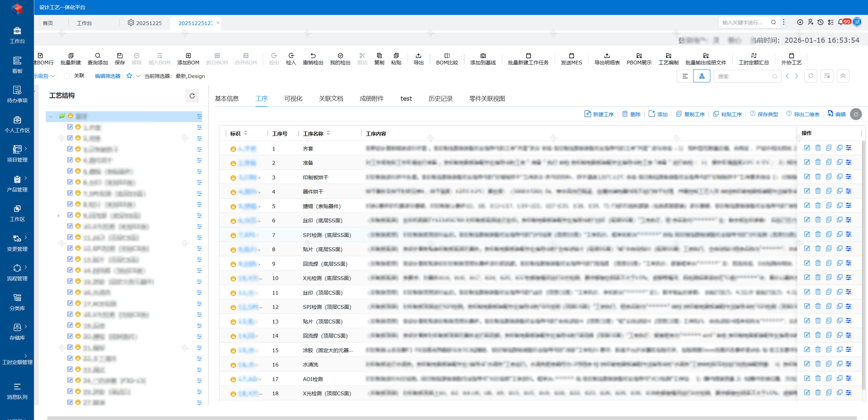
Task: Click the 新建工序 button
Action: pos(599,114)
